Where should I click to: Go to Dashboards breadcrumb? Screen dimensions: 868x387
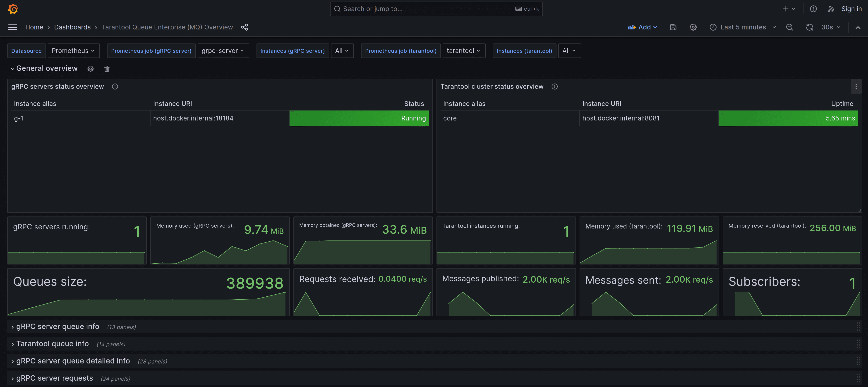[x=72, y=27]
